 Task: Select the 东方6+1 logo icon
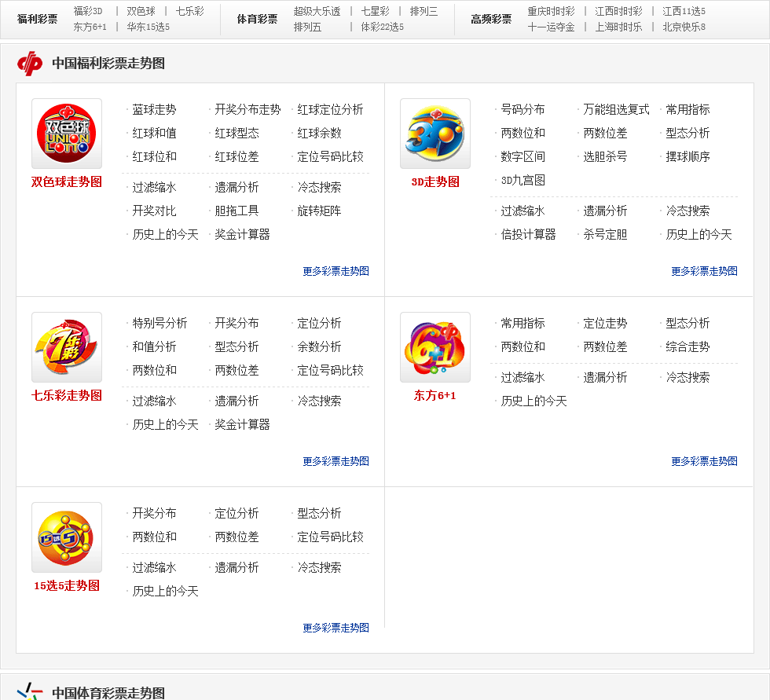pos(435,347)
